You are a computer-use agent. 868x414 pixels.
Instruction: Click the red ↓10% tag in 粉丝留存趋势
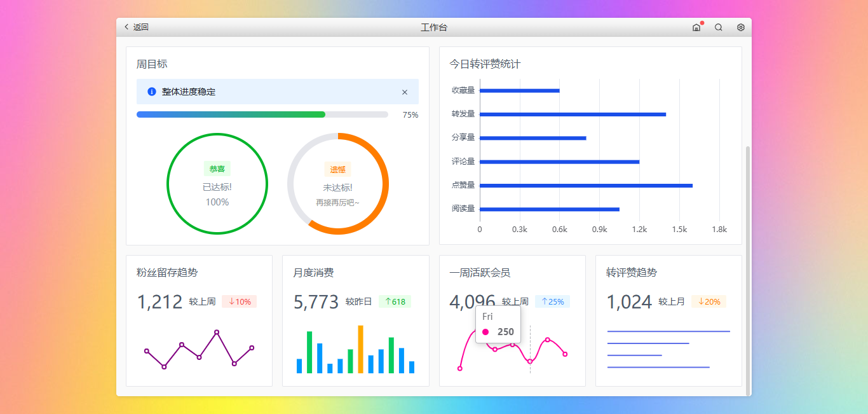[x=240, y=301]
